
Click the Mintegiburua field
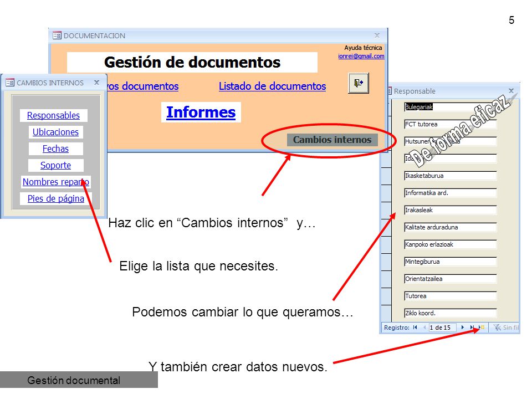[451, 262]
